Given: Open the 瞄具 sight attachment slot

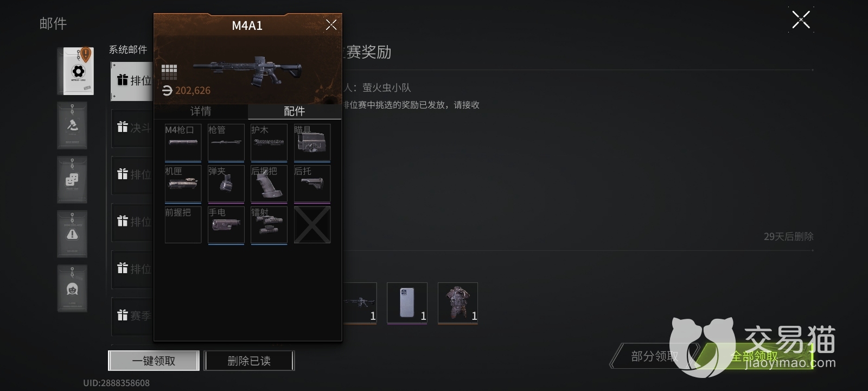Looking at the screenshot, I should pyautogui.click(x=312, y=143).
